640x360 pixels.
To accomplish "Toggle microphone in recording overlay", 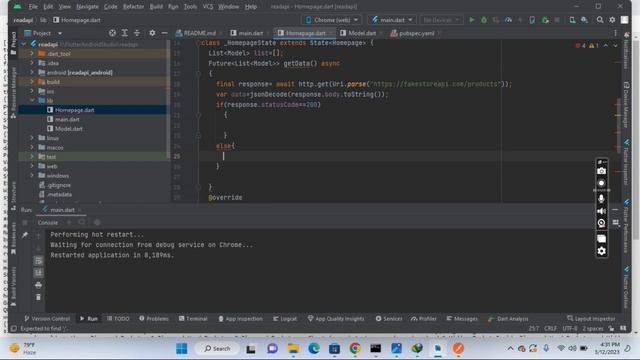I will 601,198.
